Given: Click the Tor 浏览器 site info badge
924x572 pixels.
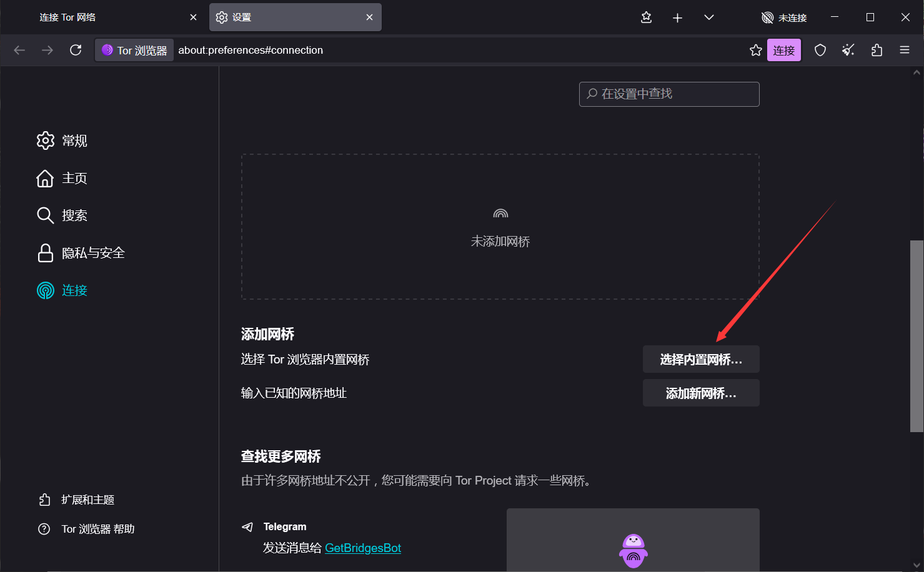Looking at the screenshot, I should click(x=134, y=50).
